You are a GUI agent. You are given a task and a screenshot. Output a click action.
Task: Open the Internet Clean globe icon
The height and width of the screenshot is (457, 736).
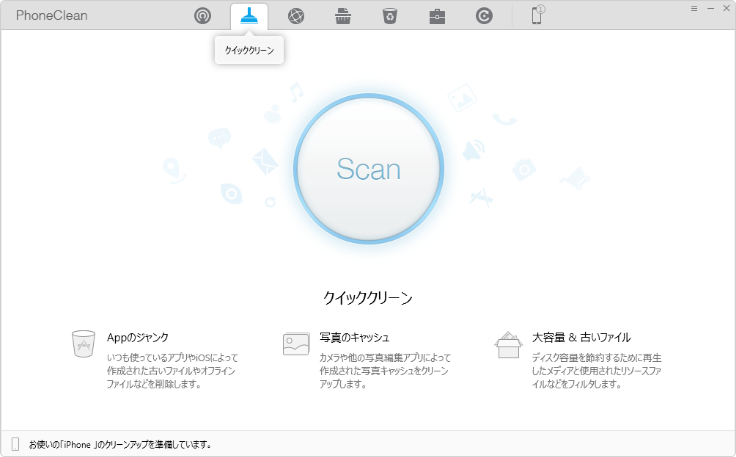click(x=296, y=16)
